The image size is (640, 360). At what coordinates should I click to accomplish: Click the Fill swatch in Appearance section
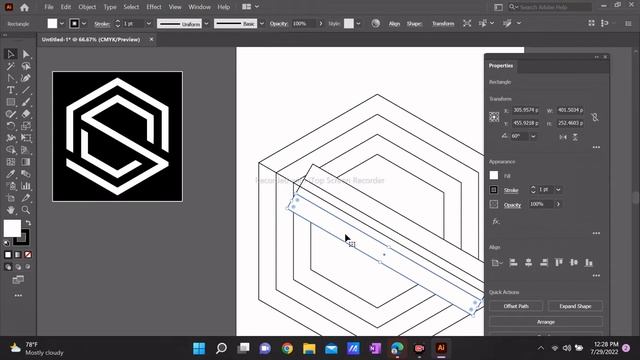(x=494, y=176)
